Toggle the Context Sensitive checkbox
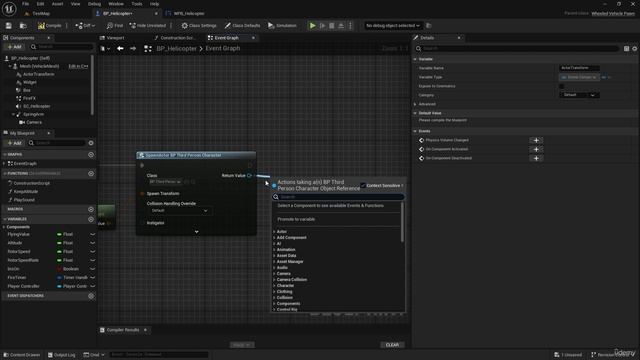This screenshot has height=360, width=640. pos(363,185)
